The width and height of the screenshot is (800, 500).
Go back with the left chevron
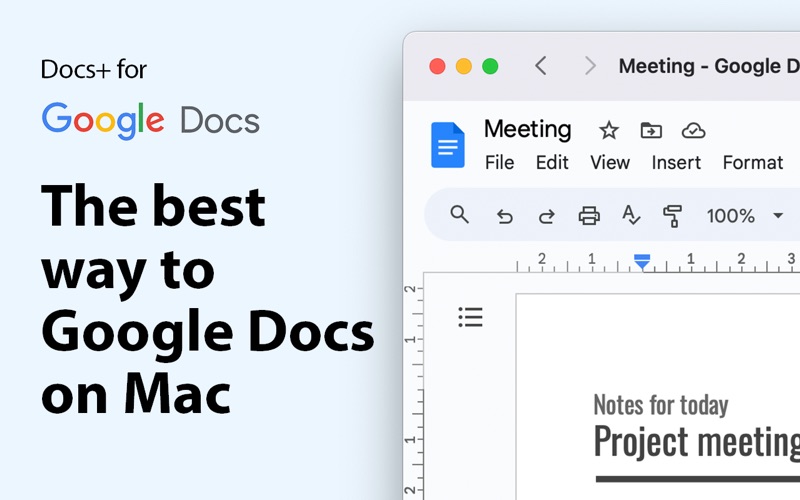(540, 66)
